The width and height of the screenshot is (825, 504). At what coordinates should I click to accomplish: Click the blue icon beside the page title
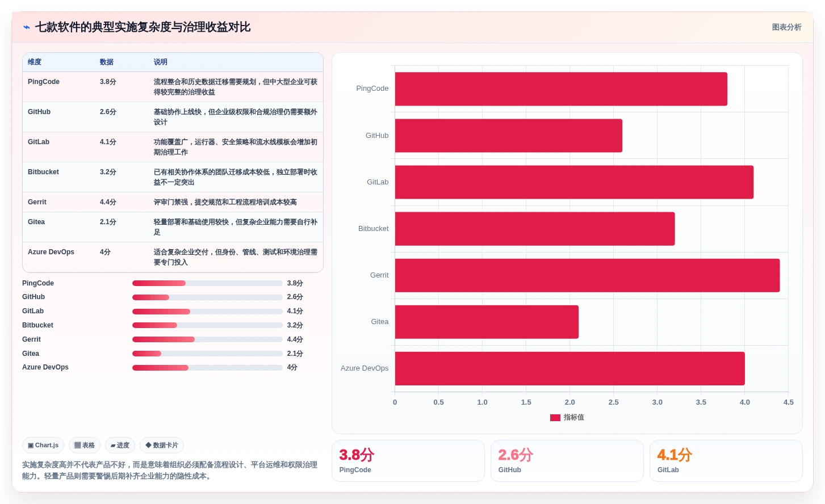26,27
